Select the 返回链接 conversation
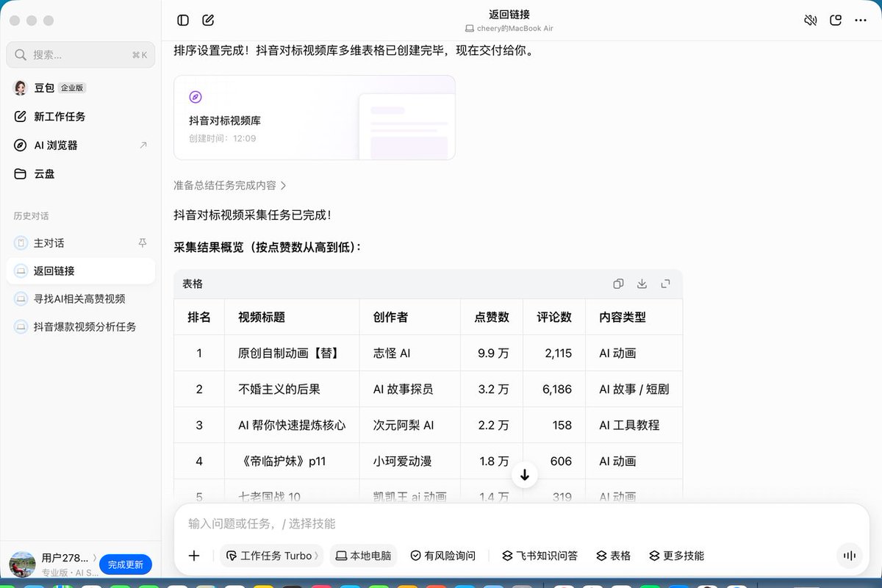 [81, 270]
